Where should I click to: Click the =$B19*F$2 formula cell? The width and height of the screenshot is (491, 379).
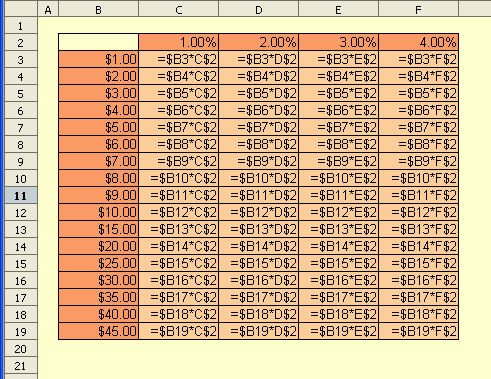[419, 331]
